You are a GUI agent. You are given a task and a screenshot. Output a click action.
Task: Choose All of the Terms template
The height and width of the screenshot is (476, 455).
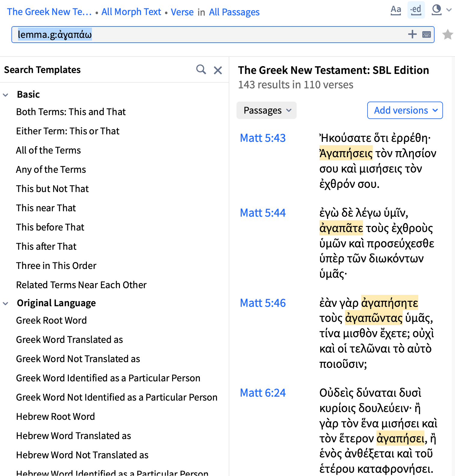[x=48, y=150]
